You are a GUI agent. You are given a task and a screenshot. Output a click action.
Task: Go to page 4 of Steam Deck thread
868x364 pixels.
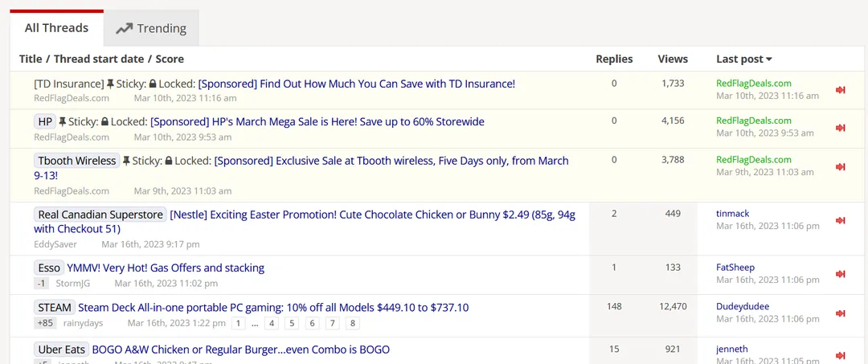tap(272, 323)
